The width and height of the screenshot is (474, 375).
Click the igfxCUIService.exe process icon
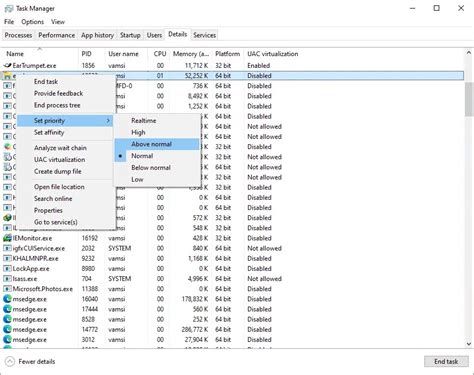coord(7,248)
